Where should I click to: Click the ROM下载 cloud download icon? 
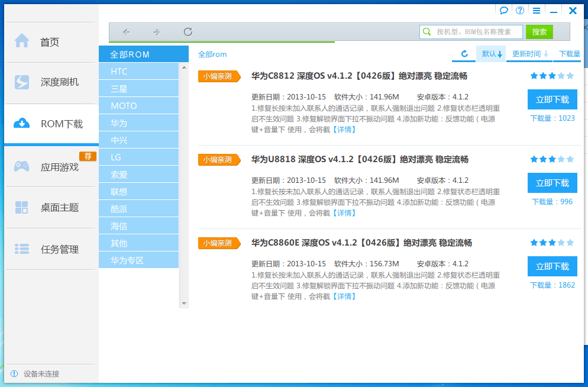pos(22,123)
